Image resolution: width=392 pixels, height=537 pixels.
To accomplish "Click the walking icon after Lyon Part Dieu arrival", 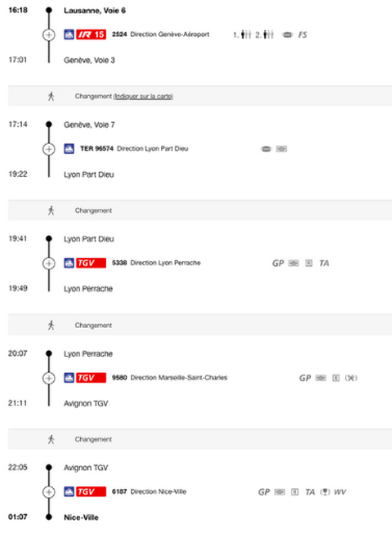I will 51,211.
